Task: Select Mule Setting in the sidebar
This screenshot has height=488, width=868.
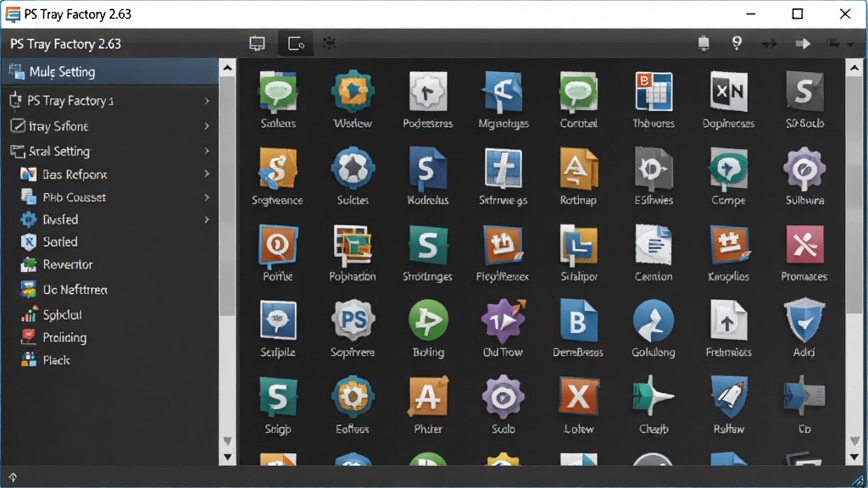Action: [110, 72]
